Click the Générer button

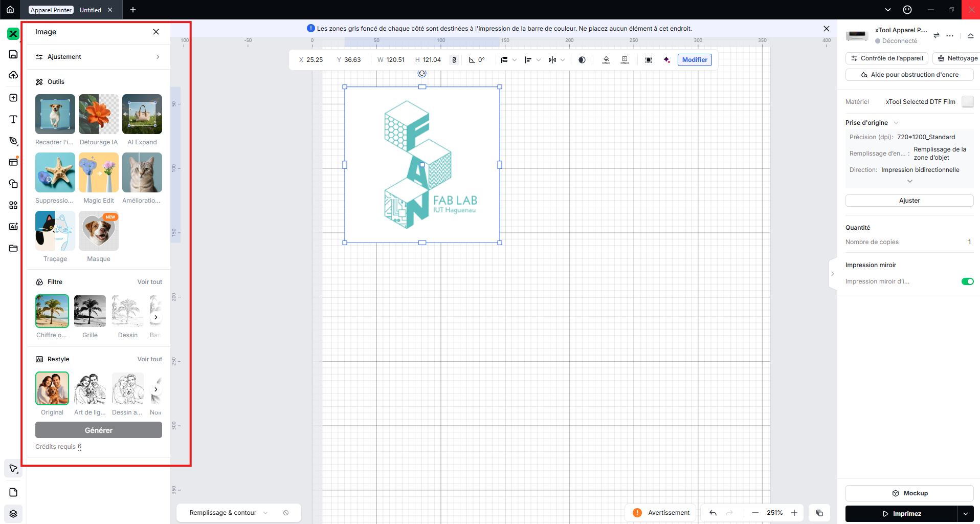(x=99, y=430)
